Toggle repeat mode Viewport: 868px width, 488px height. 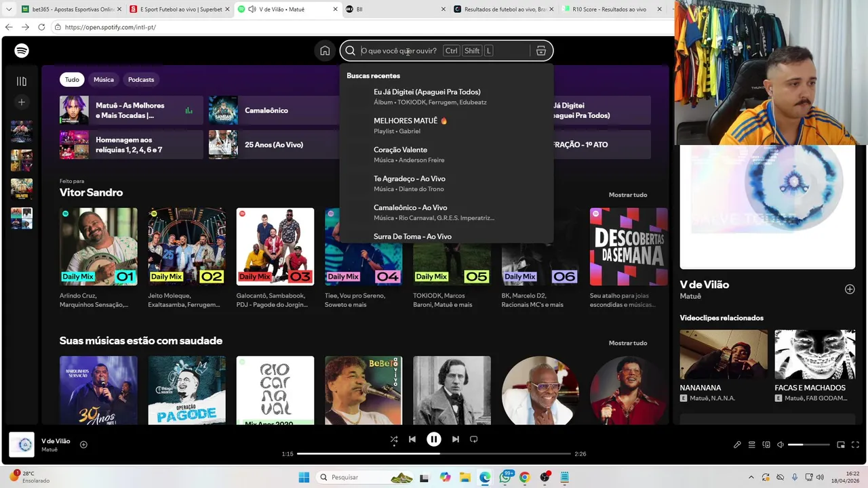pyautogui.click(x=474, y=439)
